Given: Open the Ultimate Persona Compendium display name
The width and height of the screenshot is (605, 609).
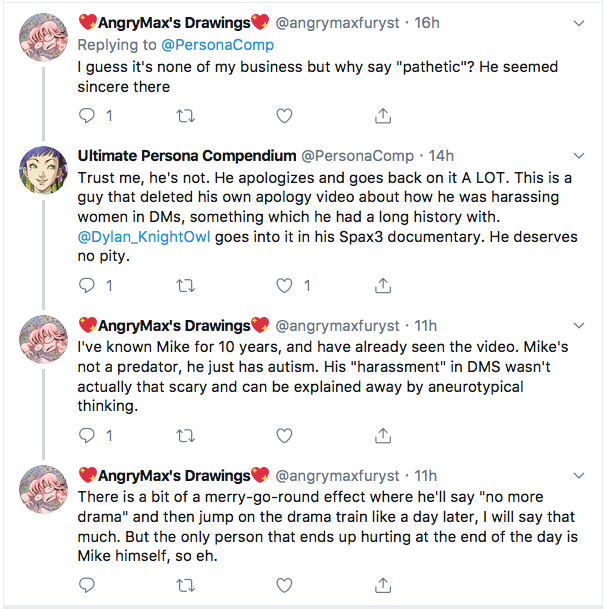Looking at the screenshot, I should pyautogui.click(x=186, y=156).
